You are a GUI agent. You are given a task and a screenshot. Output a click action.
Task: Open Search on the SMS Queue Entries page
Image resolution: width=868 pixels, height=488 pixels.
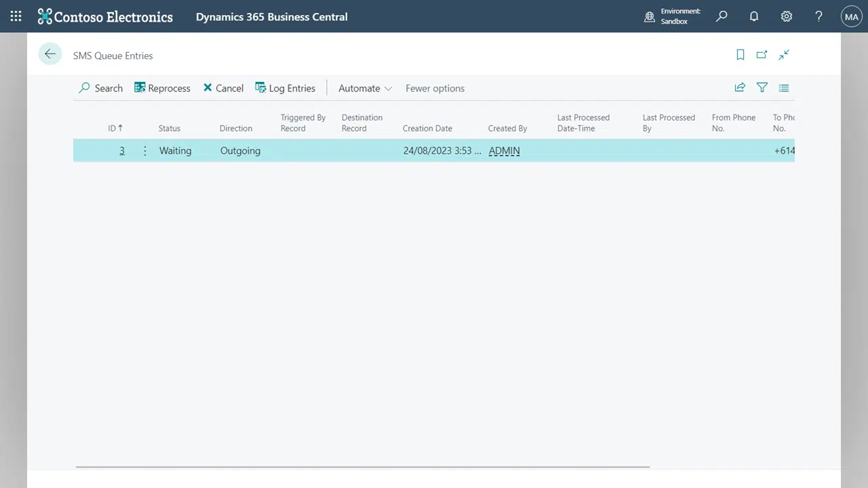(100, 88)
